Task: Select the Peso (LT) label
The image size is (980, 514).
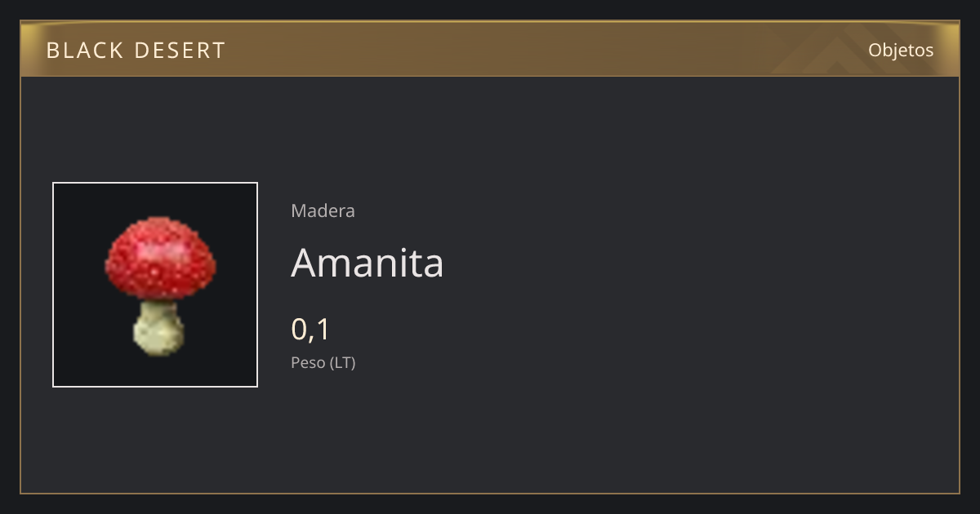Action: [323, 362]
